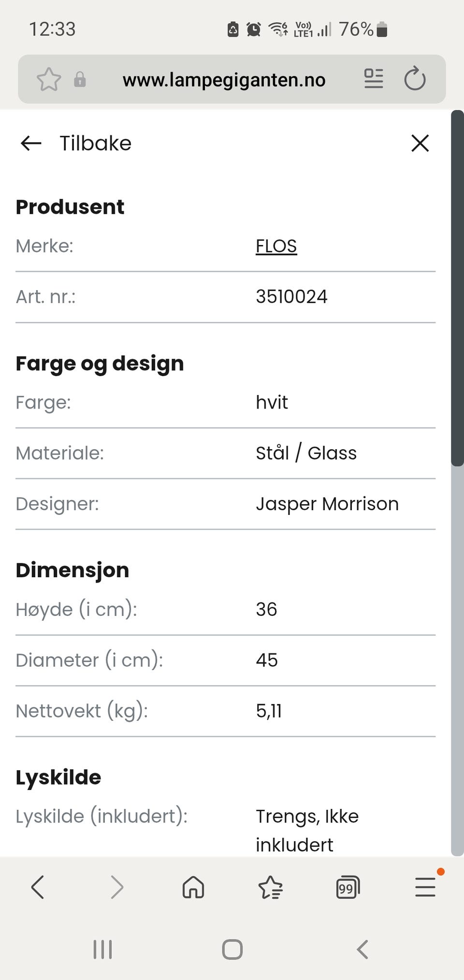464x980 pixels.
Task: Close the specifications panel with X
Action: click(420, 143)
